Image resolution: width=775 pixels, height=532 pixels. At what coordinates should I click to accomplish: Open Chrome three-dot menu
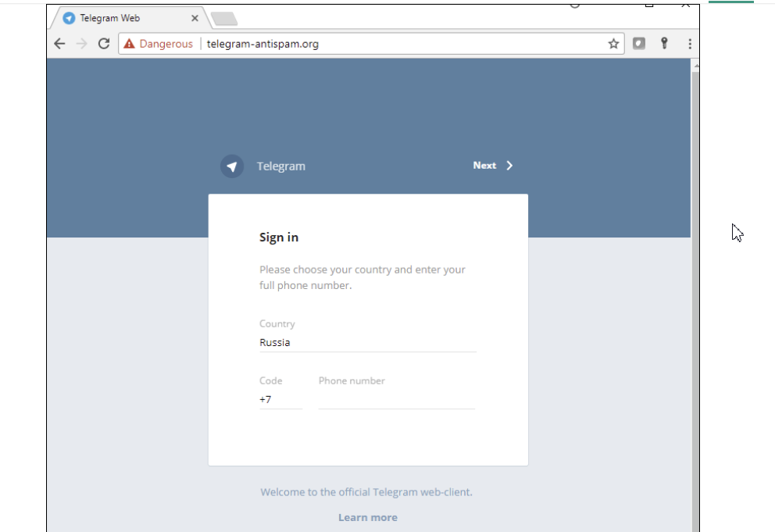(690, 44)
